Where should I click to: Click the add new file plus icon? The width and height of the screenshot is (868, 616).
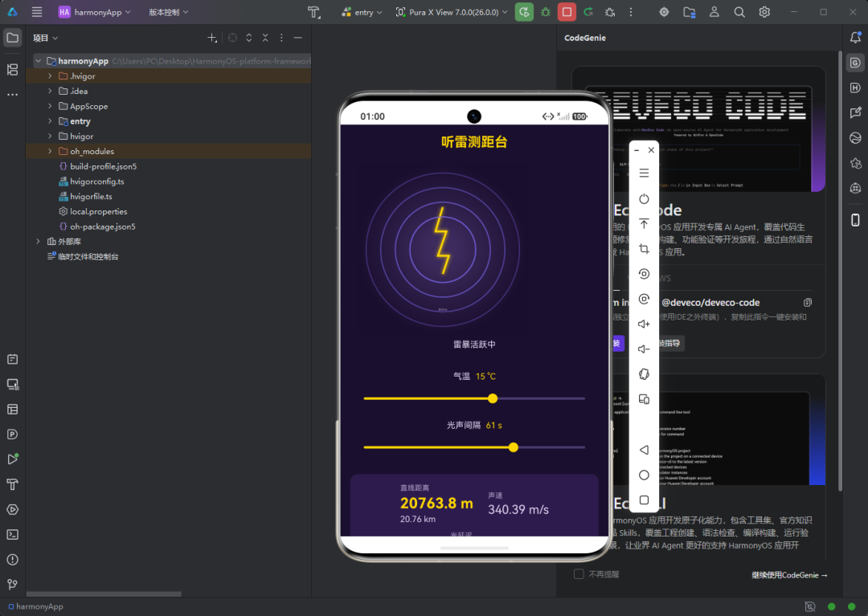pyautogui.click(x=212, y=38)
